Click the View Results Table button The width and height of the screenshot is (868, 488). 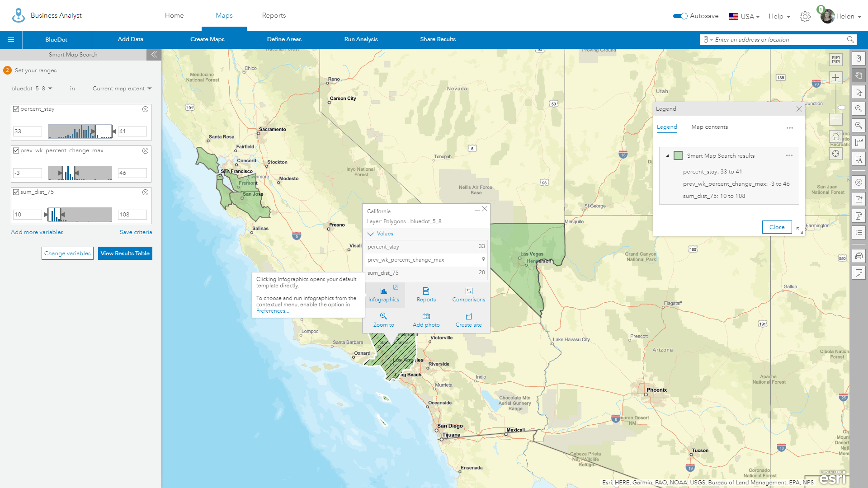click(x=125, y=253)
